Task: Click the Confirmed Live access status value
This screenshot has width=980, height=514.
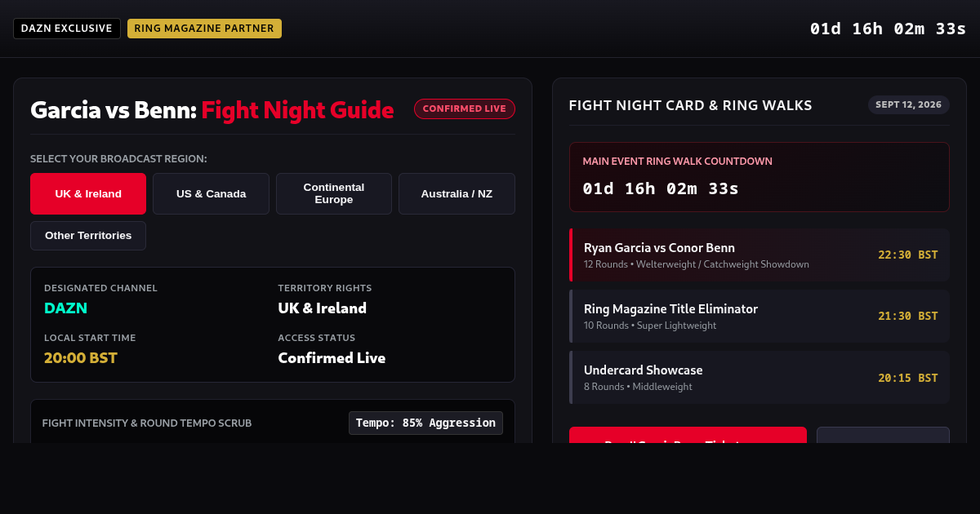Action: pos(332,358)
